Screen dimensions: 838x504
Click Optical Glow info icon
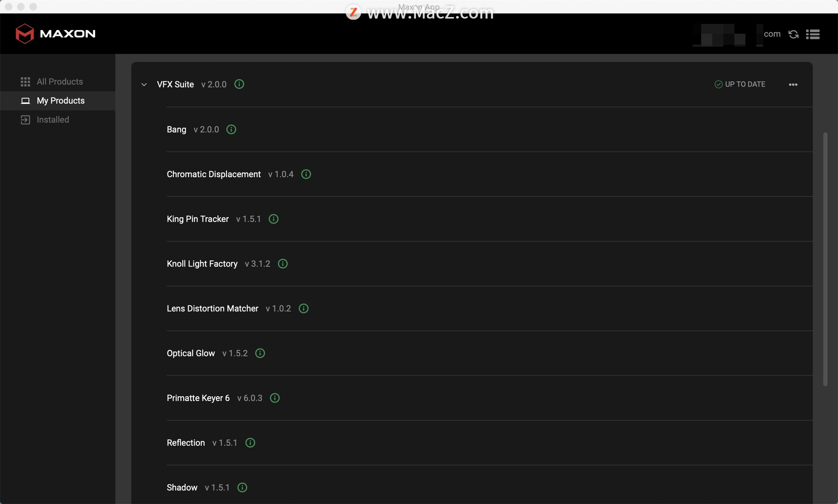click(x=260, y=353)
